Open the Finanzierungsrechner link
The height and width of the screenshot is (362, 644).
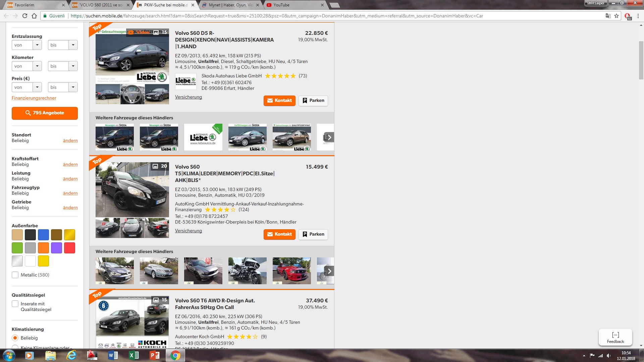(34, 98)
